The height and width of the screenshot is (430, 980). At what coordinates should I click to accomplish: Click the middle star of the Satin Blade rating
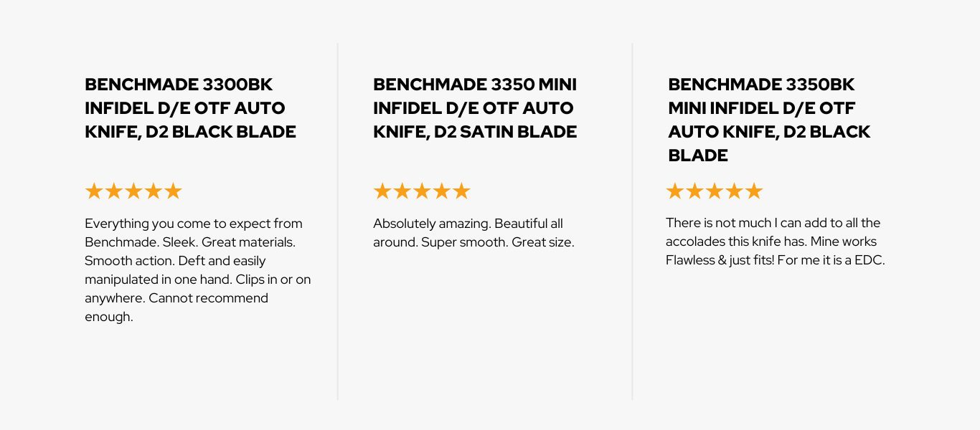click(x=422, y=191)
